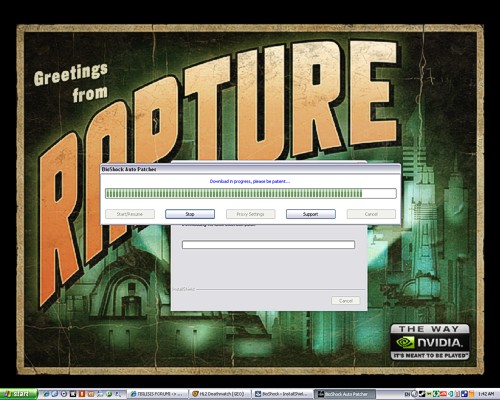Image resolution: width=500 pixels, height=400 pixels.
Task: Select BioShock Auto Patcher taskbar button
Action: [x=345, y=394]
